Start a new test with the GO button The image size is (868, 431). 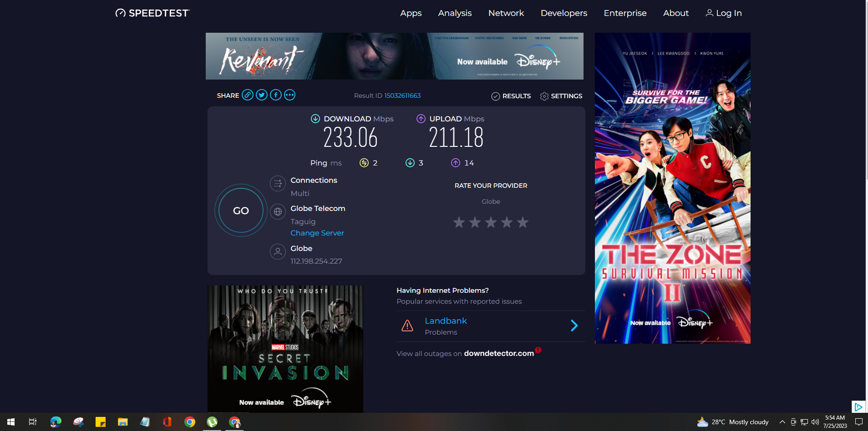pos(241,210)
